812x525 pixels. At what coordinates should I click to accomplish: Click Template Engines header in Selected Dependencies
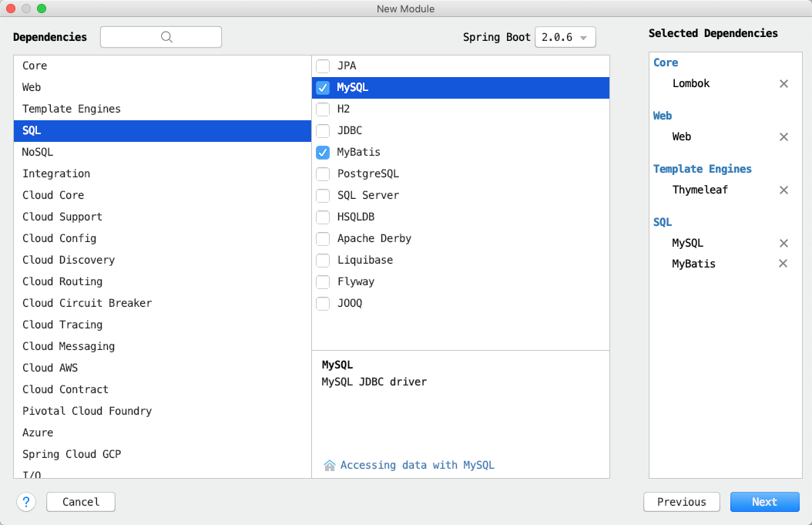point(702,169)
